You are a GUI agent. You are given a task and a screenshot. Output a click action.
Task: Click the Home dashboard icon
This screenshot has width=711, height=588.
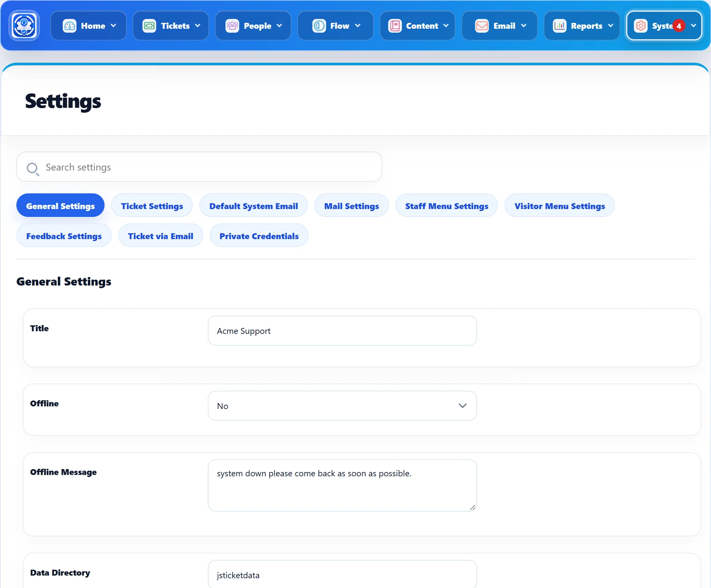tap(69, 26)
